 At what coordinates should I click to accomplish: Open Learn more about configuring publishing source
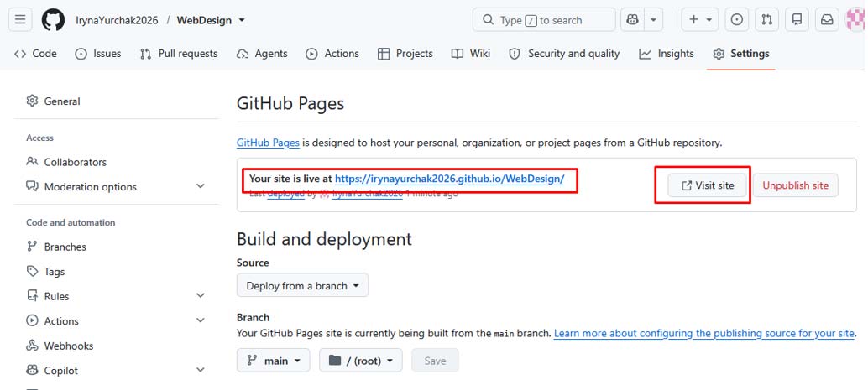pos(704,334)
